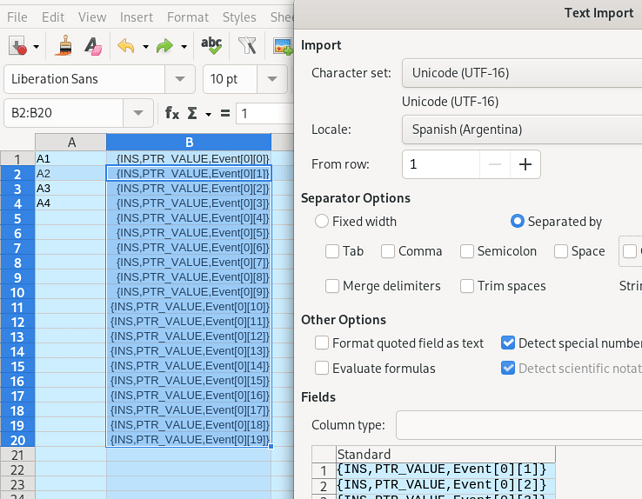Enable the Tab separator checkbox
Viewport: 642px width, 499px height.
(x=332, y=251)
